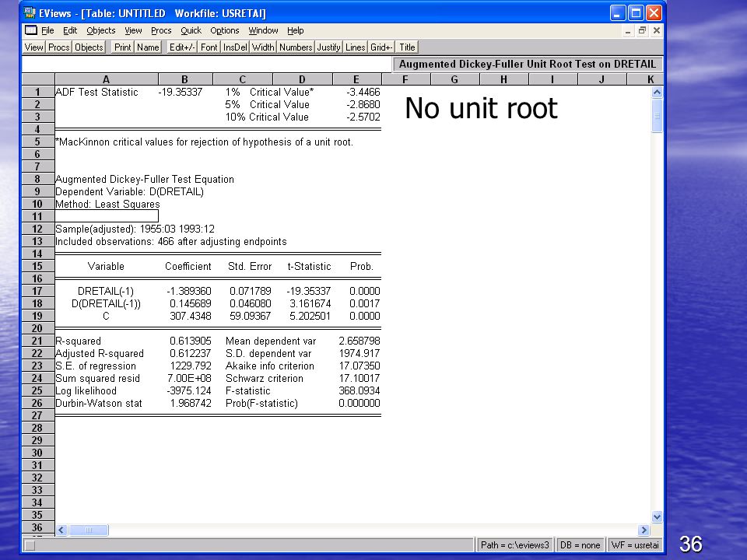Click the 1% critical value -3.4466

[x=363, y=92]
